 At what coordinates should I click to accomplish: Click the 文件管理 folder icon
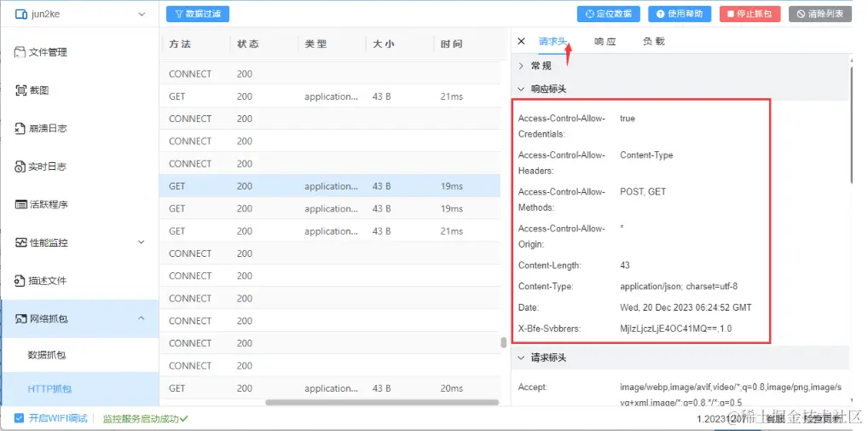(20, 52)
